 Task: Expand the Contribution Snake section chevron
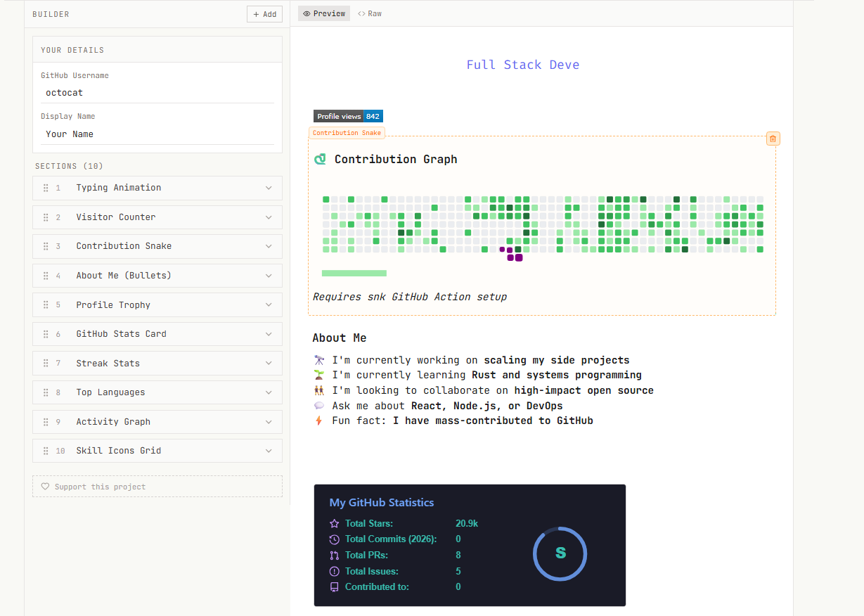pos(269,246)
